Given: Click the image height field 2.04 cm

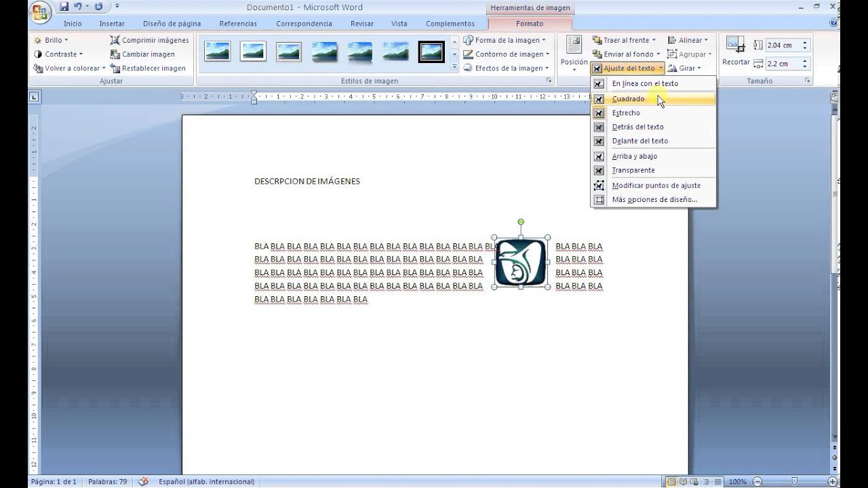Looking at the screenshot, I should [x=783, y=45].
